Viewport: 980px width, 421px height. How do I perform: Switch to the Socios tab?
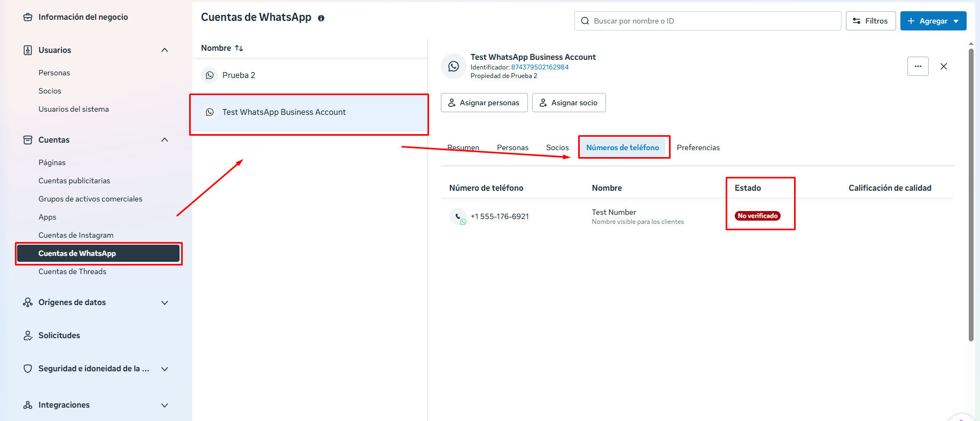pos(557,147)
